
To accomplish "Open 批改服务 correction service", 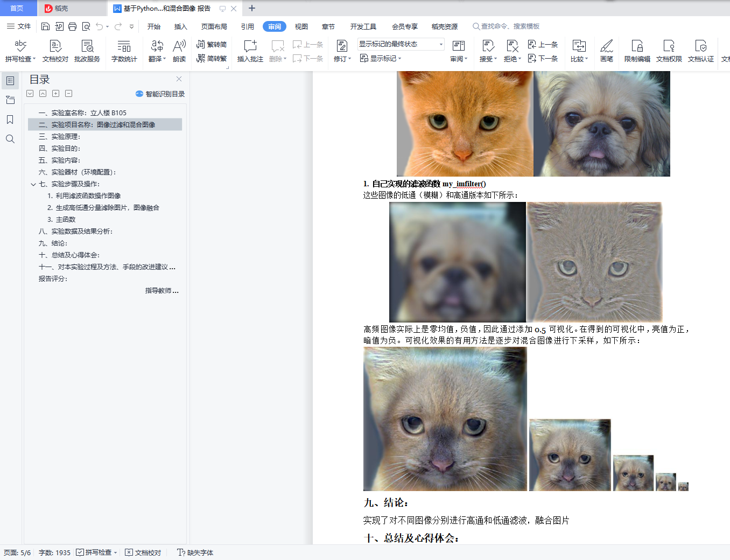I will point(87,51).
